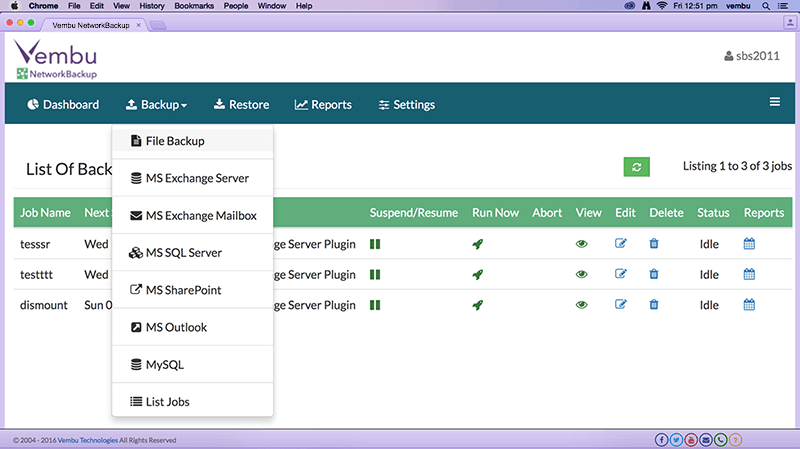800x449 pixels.
Task: Edit the tesssr backup job
Action: pyautogui.click(x=620, y=243)
